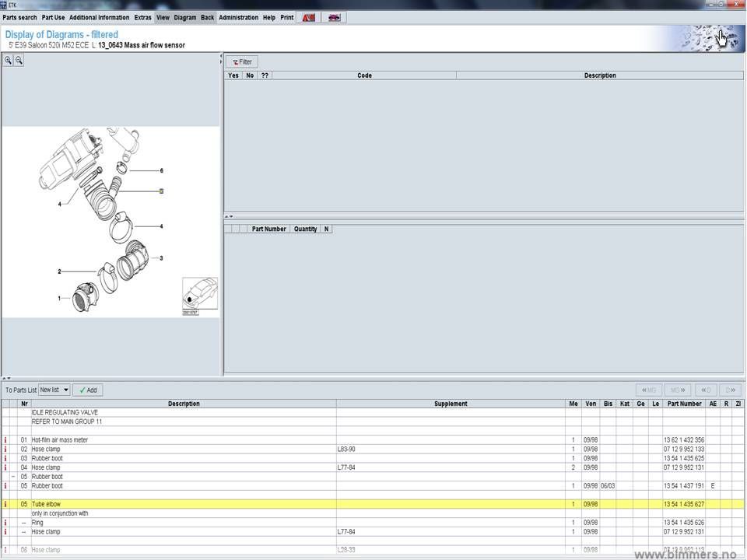Open the Administration menu
Image resolution: width=747 pixels, height=560 pixels.
coord(238,18)
